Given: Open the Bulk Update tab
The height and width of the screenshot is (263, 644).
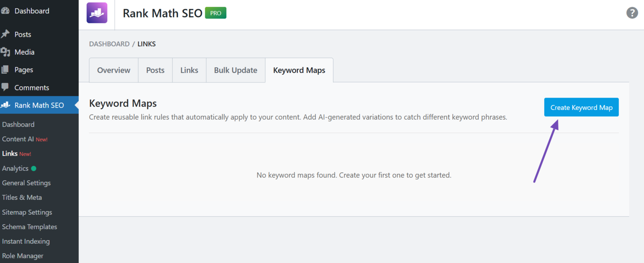Looking at the screenshot, I should [236, 70].
